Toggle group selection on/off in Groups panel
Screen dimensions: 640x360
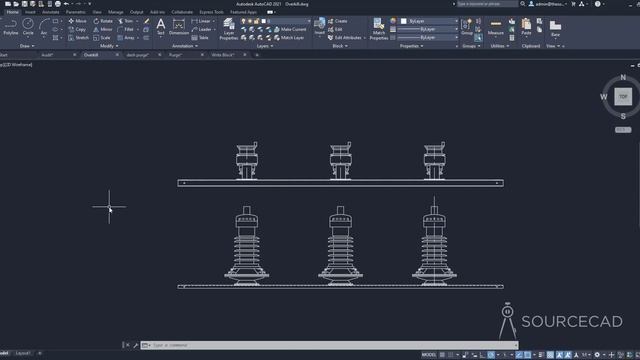pos(478,38)
